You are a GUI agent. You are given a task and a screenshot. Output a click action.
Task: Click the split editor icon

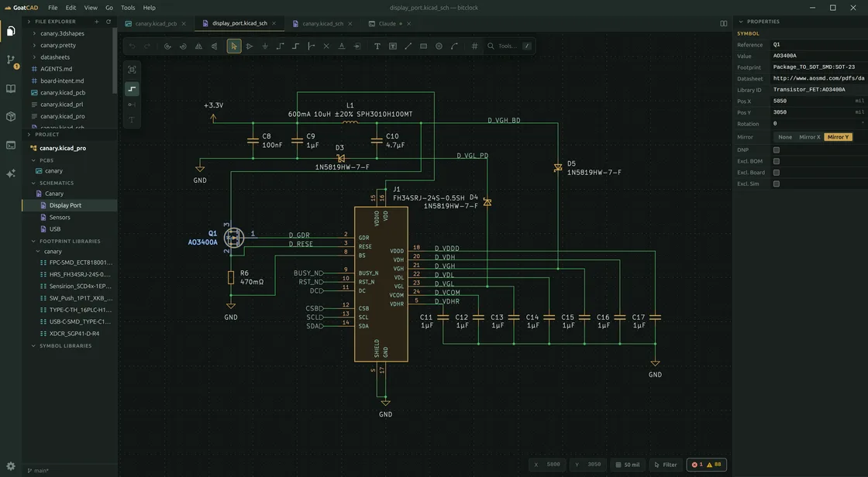tap(724, 23)
